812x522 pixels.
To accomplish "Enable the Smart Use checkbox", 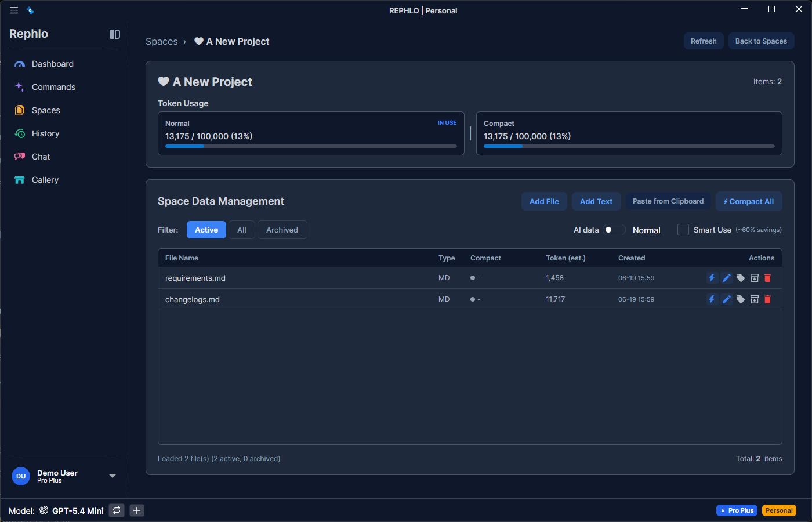I will pos(683,230).
